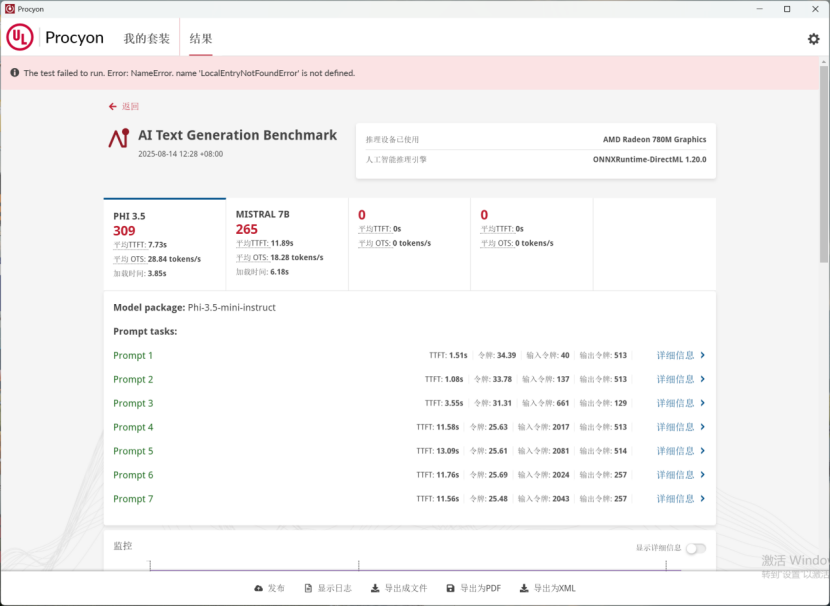Select the PHI 3.5 result tab
The height and width of the screenshot is (606, 830).
164,244
